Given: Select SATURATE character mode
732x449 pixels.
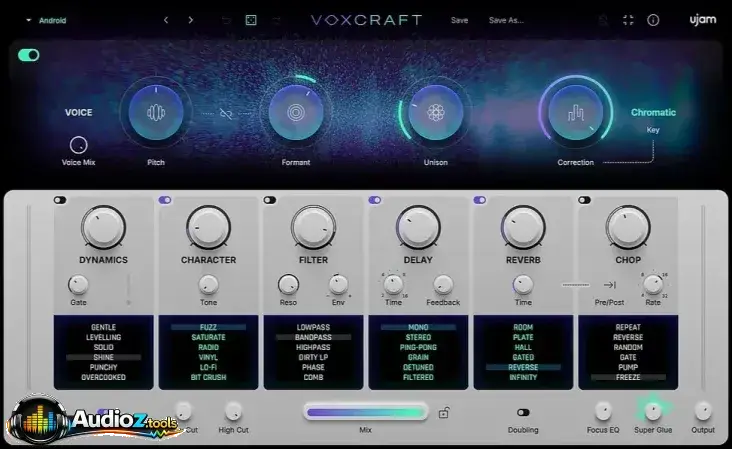Looking at the screenshot, I should coord(208,337).
